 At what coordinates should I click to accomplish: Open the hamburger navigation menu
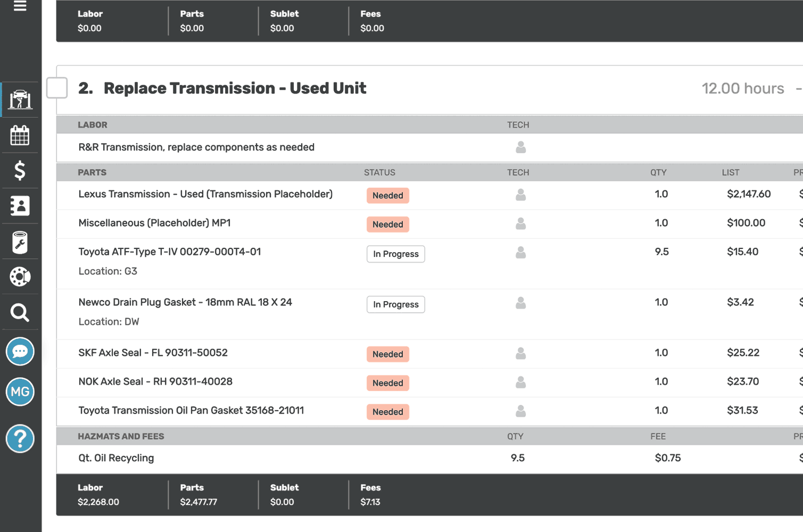(x=20, y=6)
